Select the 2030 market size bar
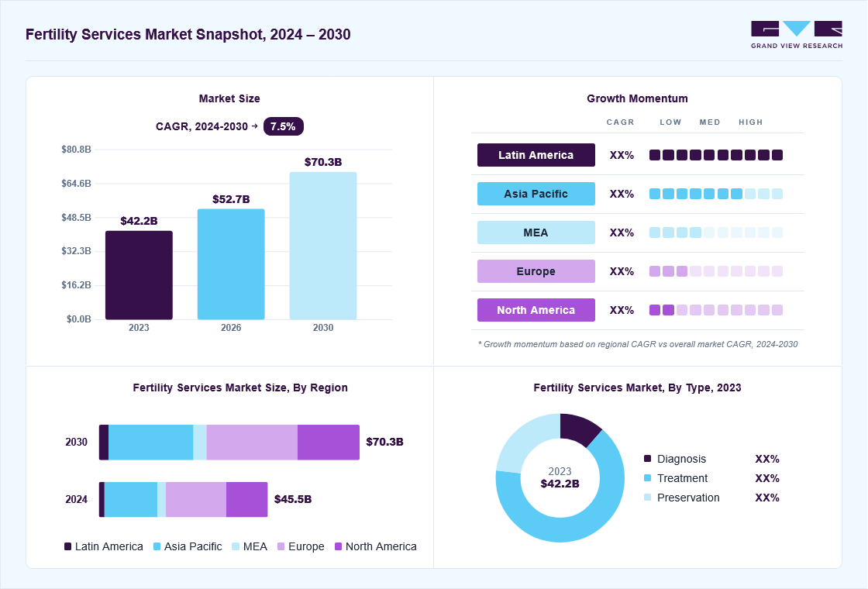868x589 pixels. [323, 246]
